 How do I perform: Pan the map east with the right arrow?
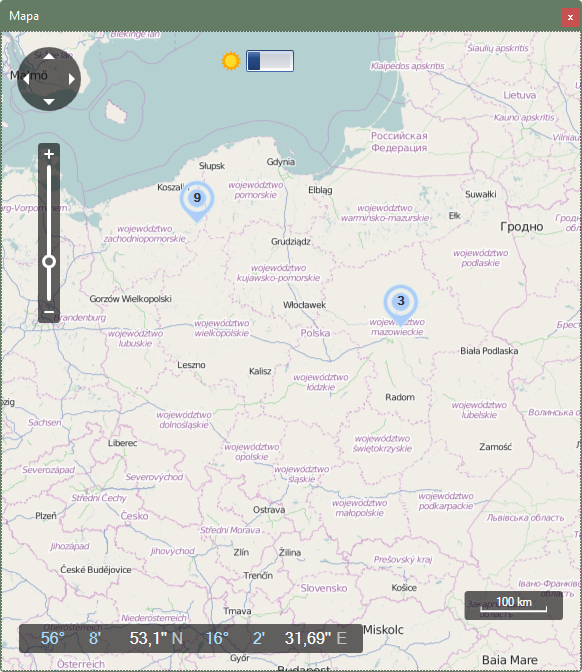click(72, 79)
